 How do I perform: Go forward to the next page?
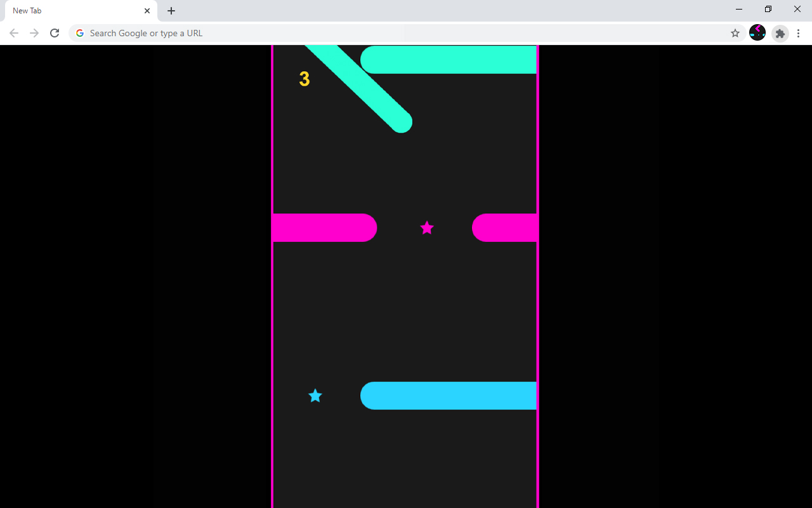34,33
